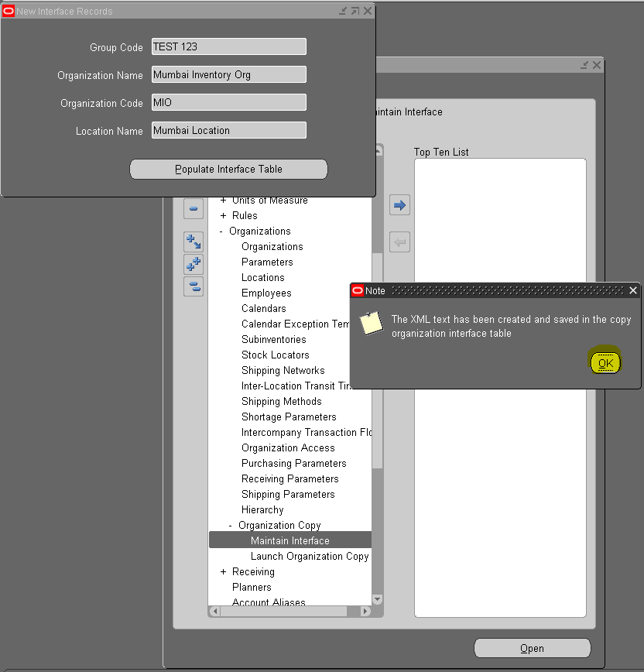Click the grey remove-from-list arrow icon
644x672 pixels.
tap(399, 242)
